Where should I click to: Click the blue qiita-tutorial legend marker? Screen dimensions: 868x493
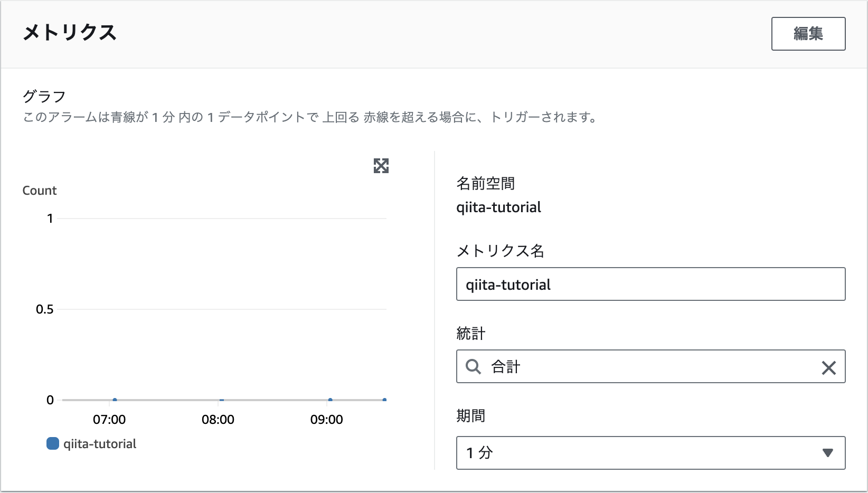pos(52,444)
